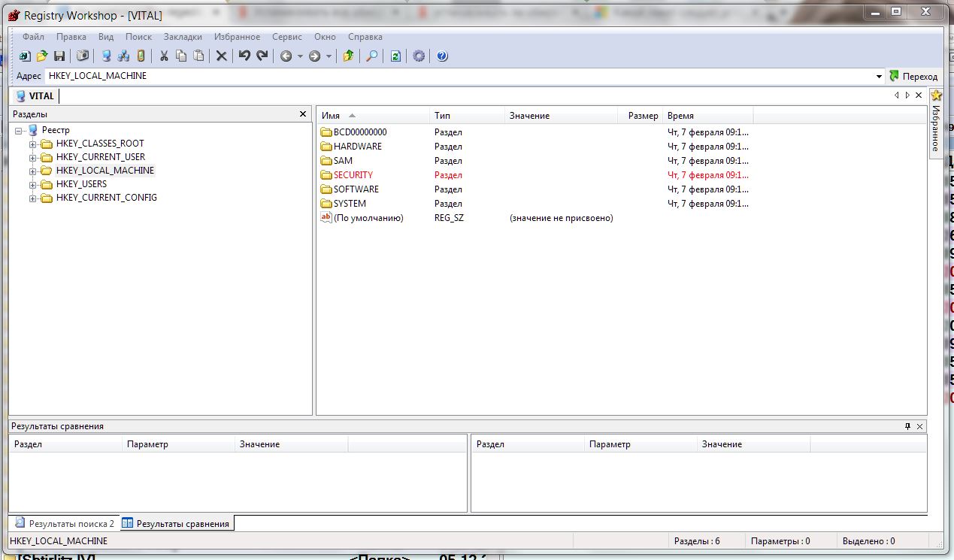Open the Forward history dropdown arrow
Screen dimensions: 954x560
coord(329,56)
